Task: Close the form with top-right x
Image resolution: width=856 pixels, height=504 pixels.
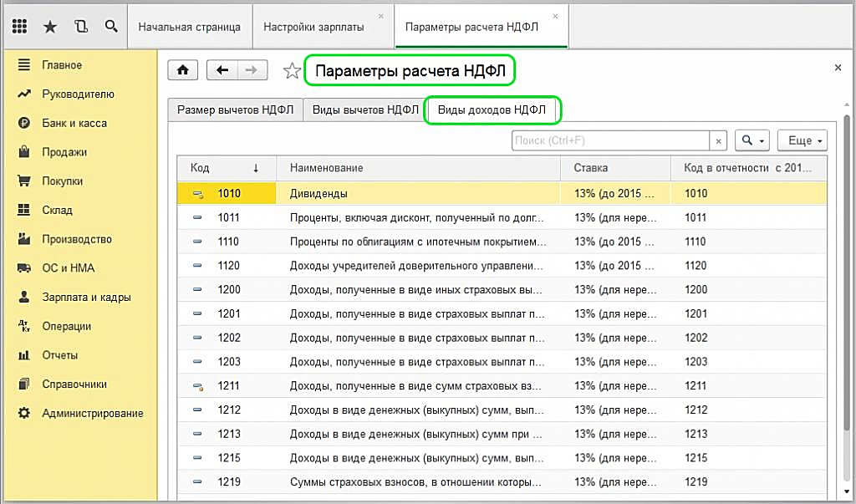Action: click(838, 69)
